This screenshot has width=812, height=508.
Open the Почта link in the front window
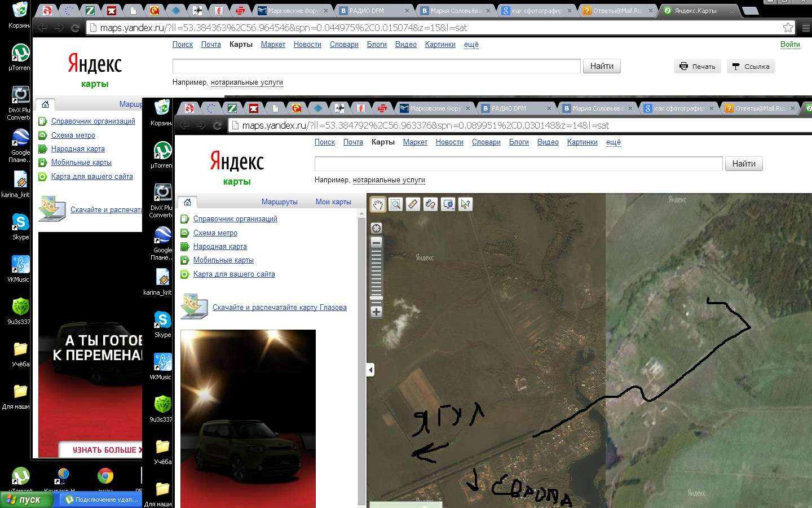(x=353, y=142)
